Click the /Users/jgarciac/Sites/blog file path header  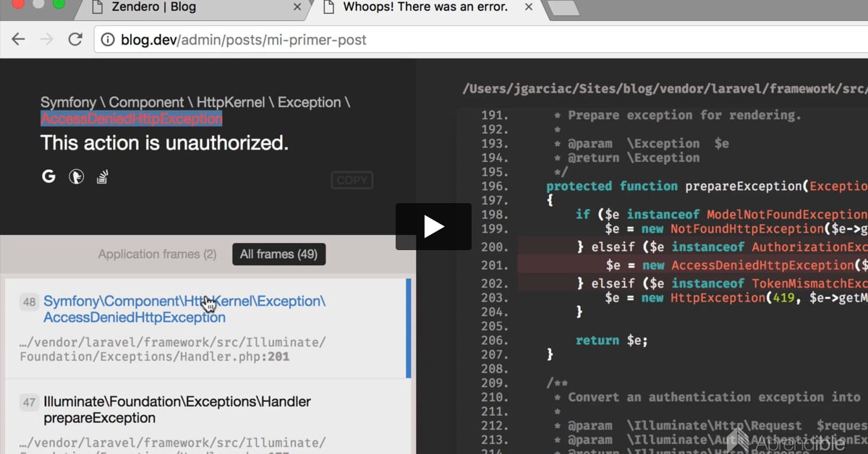(x=665, y=89)
